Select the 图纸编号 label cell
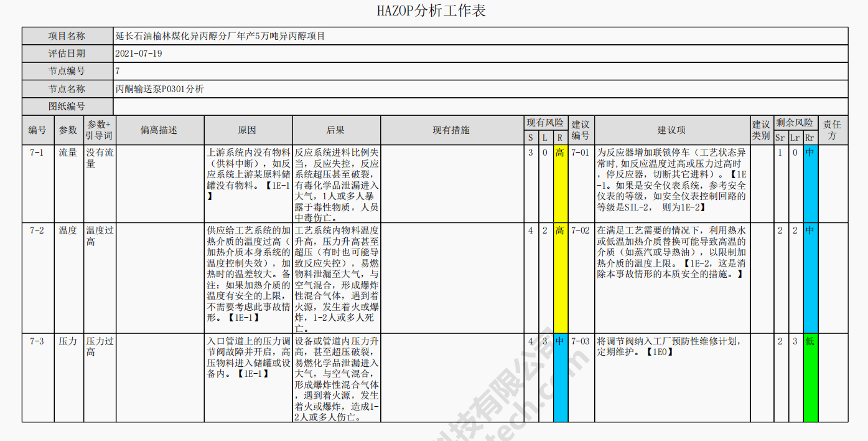868x441 pixels. tap(67, 107)
